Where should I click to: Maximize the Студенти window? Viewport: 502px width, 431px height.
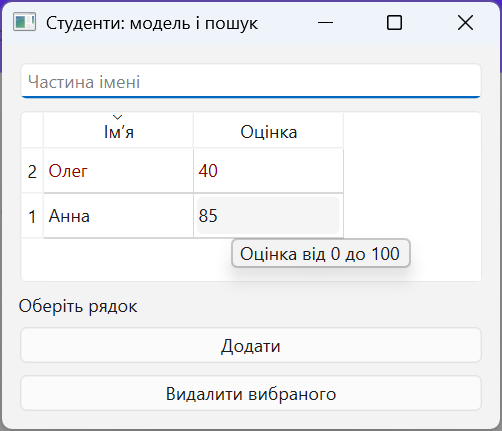394,23
